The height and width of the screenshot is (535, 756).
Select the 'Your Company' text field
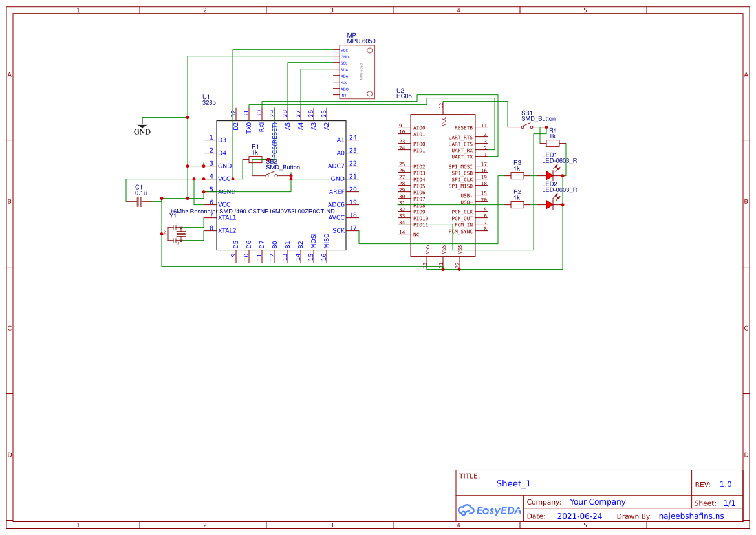pos(598,502)
